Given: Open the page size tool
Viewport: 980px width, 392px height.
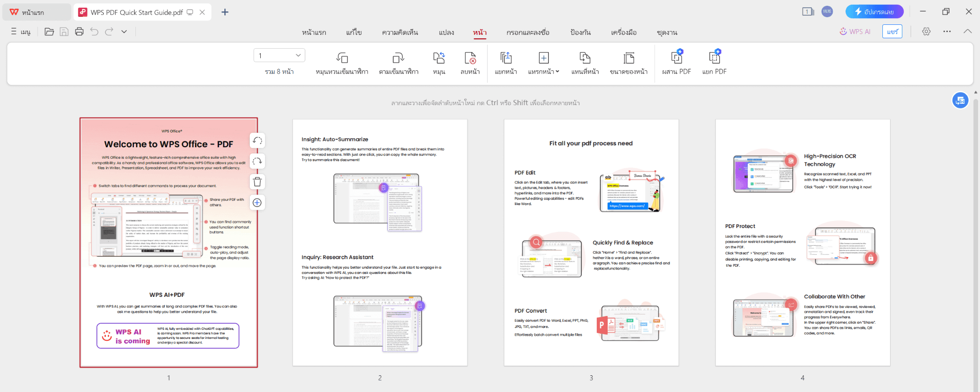Looking at the screenshot, I should (x=628, y=58).
